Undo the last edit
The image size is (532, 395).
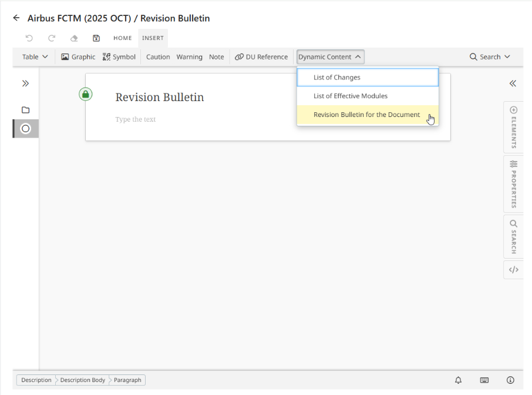[x=29, y=38]
